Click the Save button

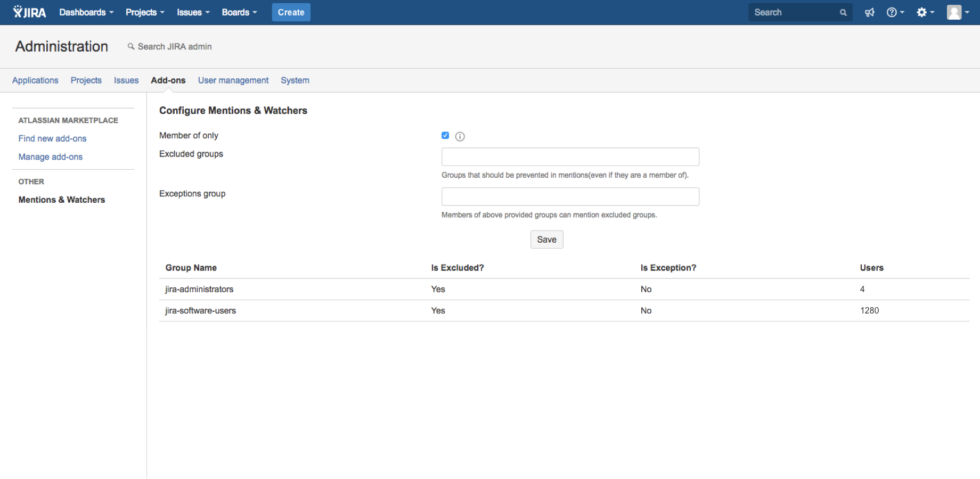[546, 240]
